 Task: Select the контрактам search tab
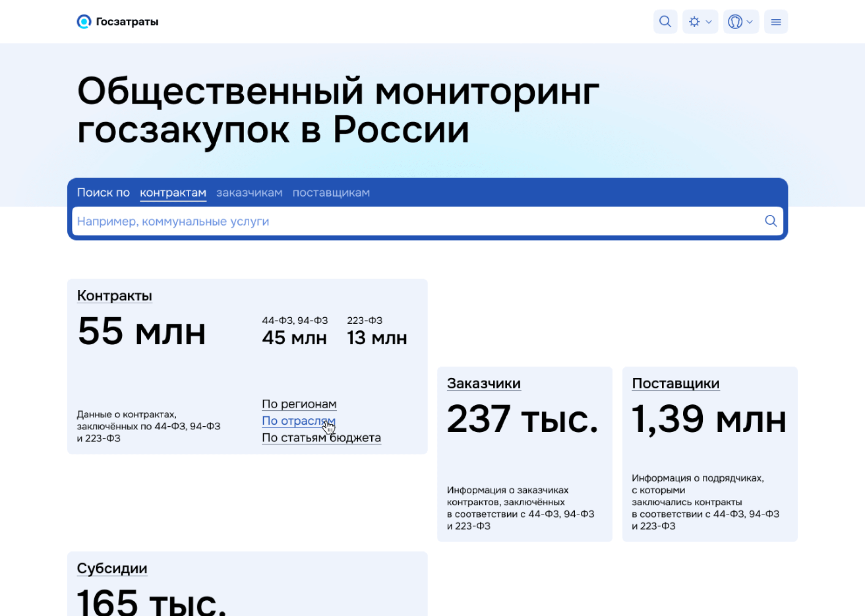point(172,193)
